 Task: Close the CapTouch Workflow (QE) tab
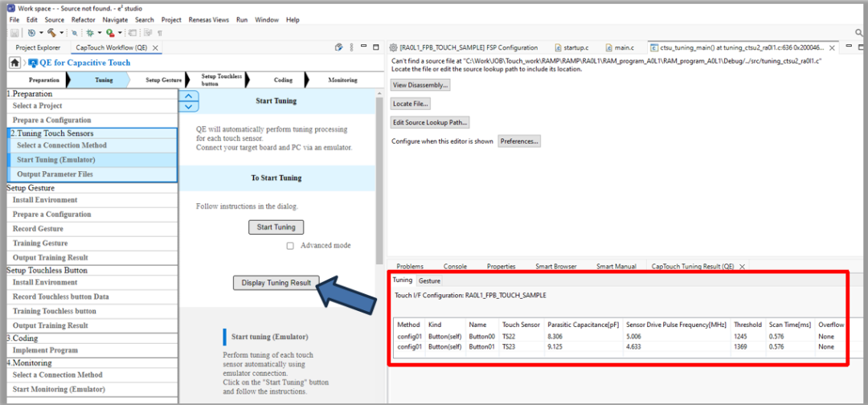point(156,48)
